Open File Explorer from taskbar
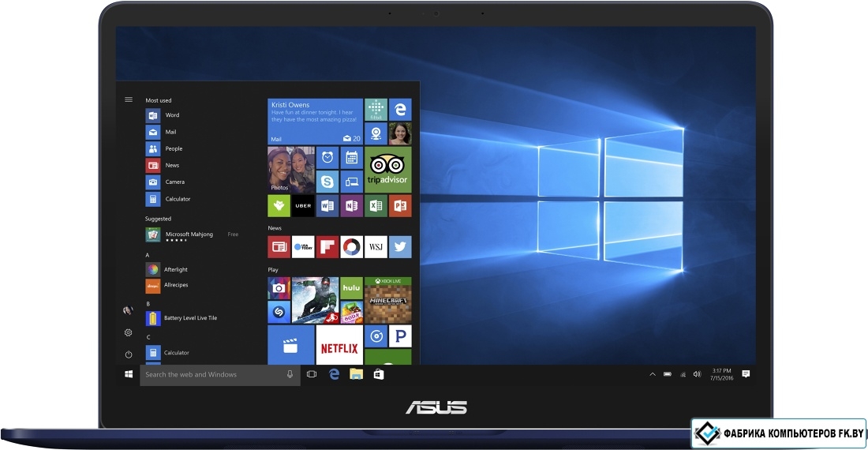 pyautogui.click(x=356, y=374)
